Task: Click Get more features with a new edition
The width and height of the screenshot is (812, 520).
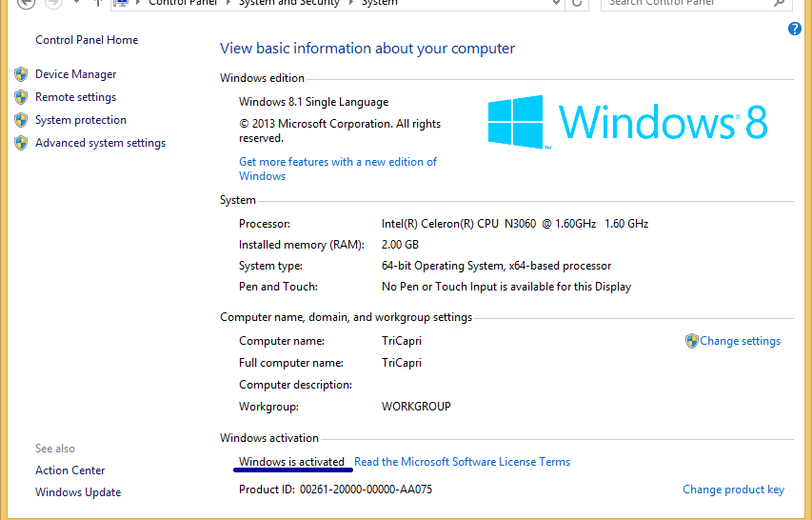Action: [x=338, y=169]
